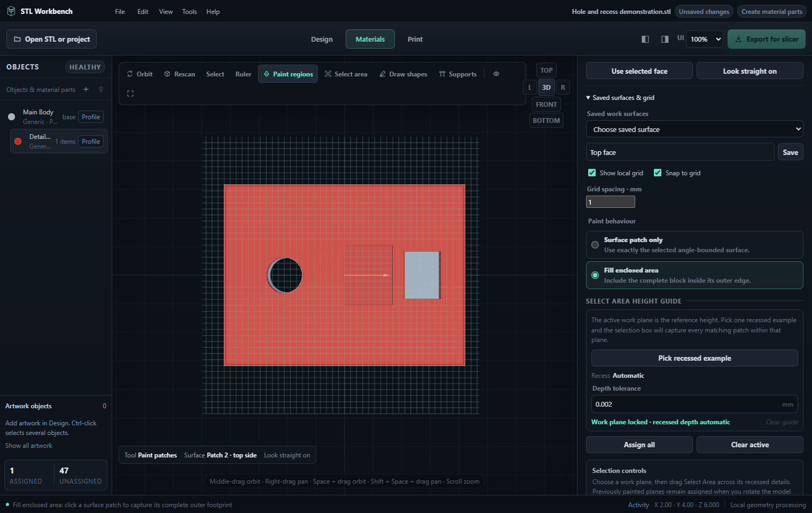Open the File menu
Screen dimensions: 812x513
click(120, 11)
